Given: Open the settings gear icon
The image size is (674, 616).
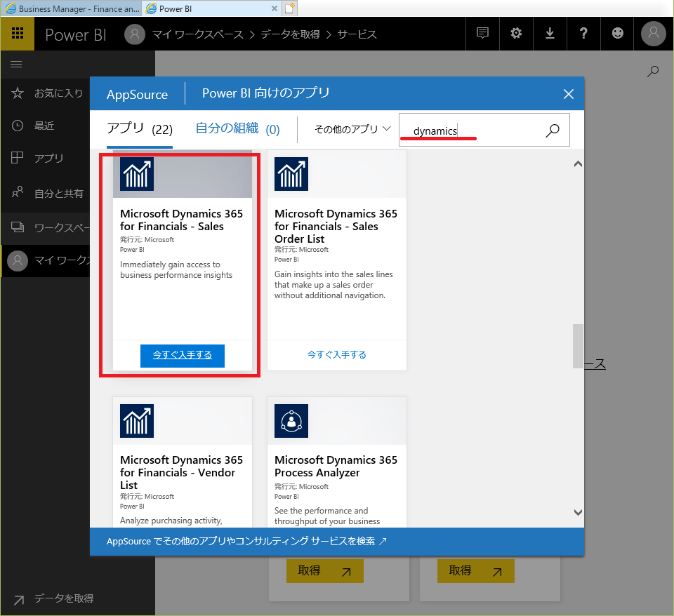Looking at the screenshot, I should (x=516, y=34).
